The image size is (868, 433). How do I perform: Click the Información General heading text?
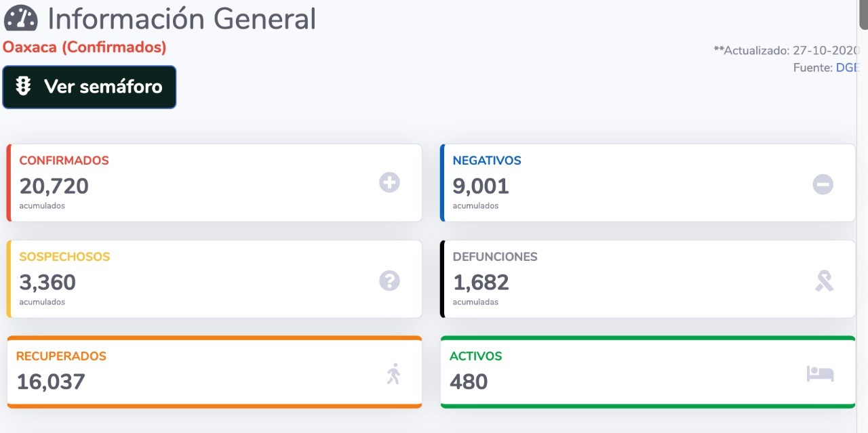182,18
